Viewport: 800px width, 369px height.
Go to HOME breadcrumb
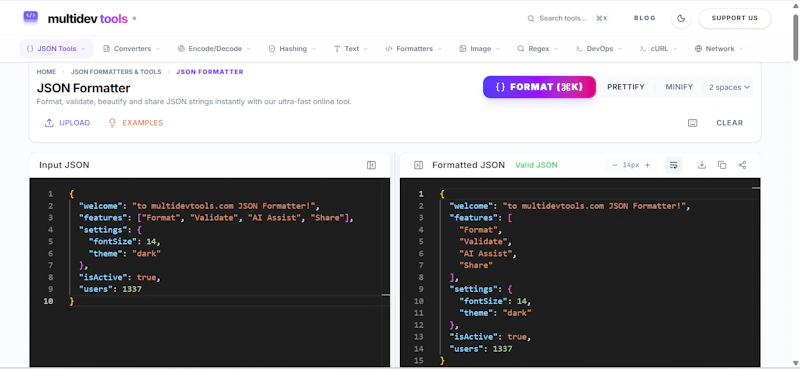pos(46,72)
